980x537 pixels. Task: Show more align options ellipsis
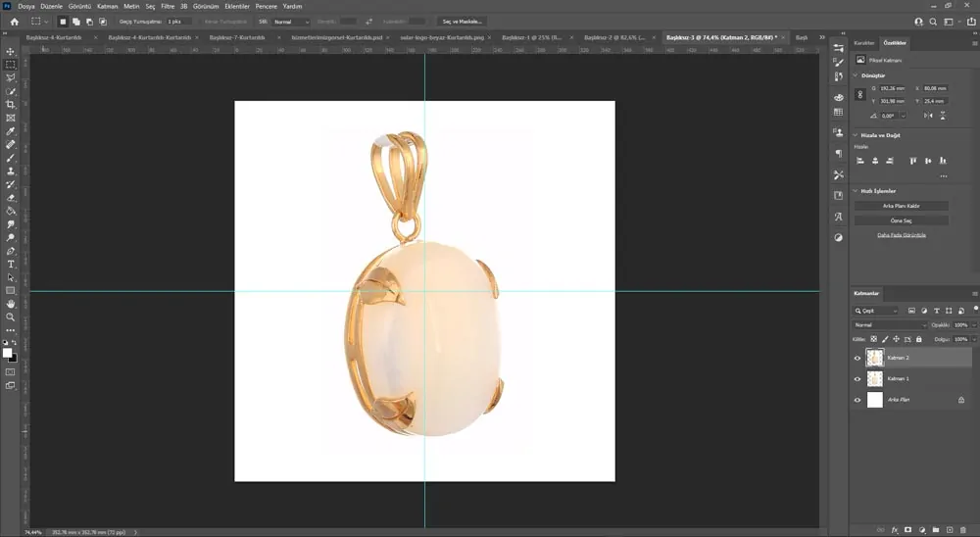[943, 176]
